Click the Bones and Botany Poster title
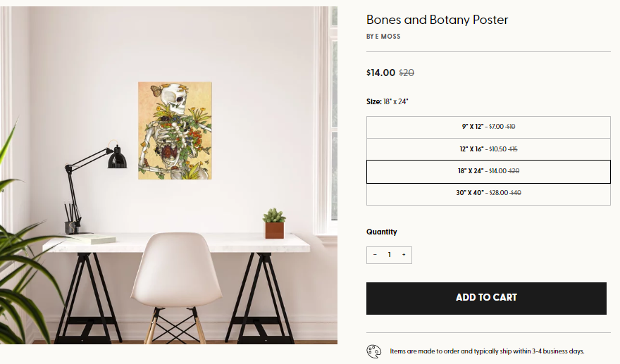Viewport: 620px width, 364px height. (x=437, y=20)
